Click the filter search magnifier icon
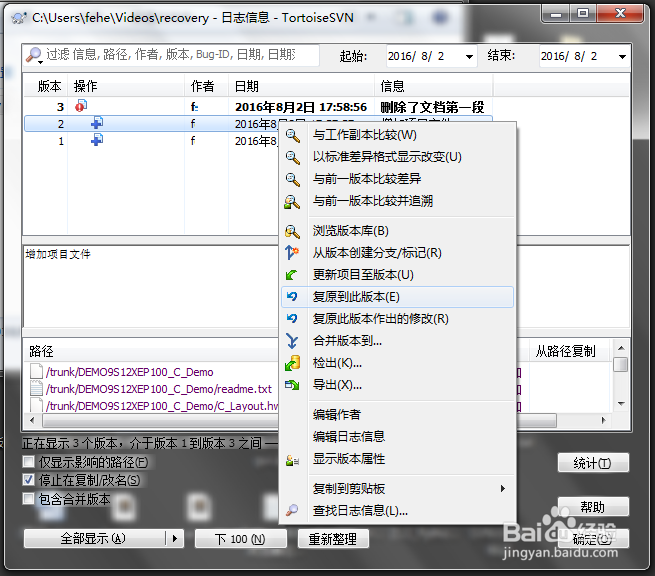The width and height of the screenshot is (655, 576). [33, 54]
